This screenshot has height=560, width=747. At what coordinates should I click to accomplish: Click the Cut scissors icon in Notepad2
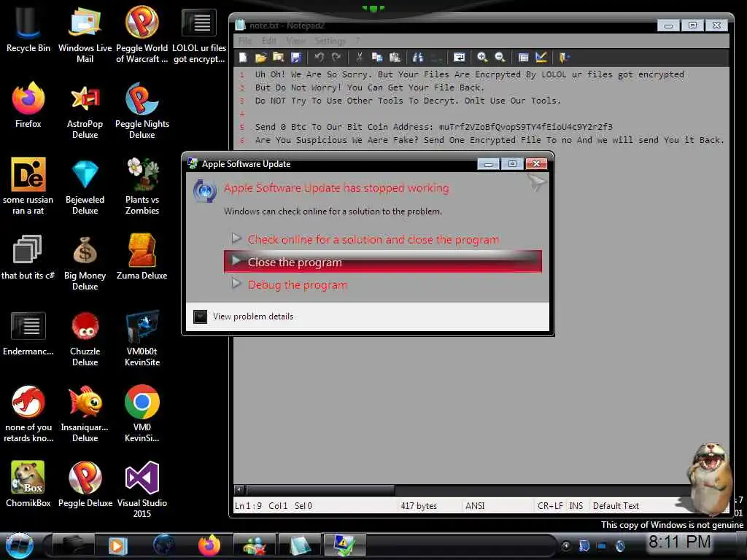[x=359, y=58]
